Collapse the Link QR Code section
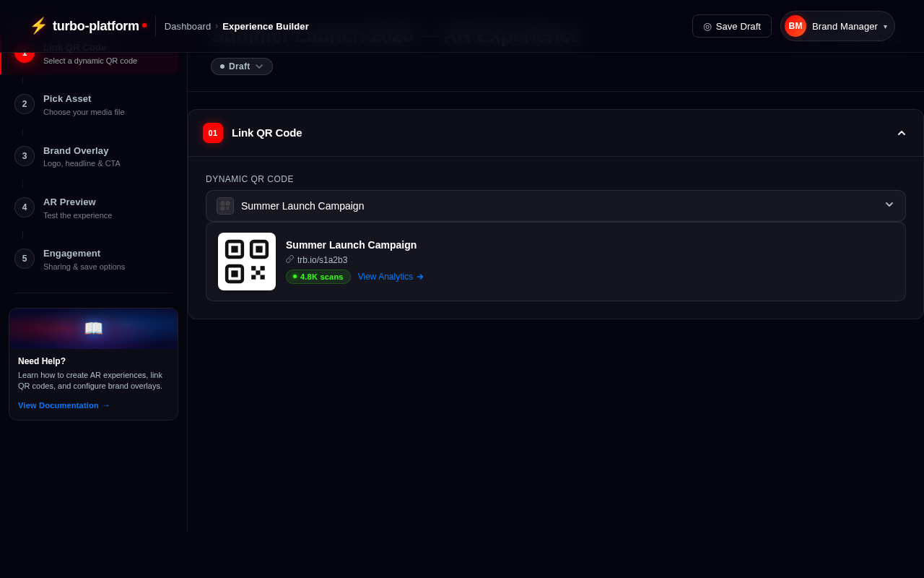The height and width of the screenshot is (578, 924). [901, 133]
